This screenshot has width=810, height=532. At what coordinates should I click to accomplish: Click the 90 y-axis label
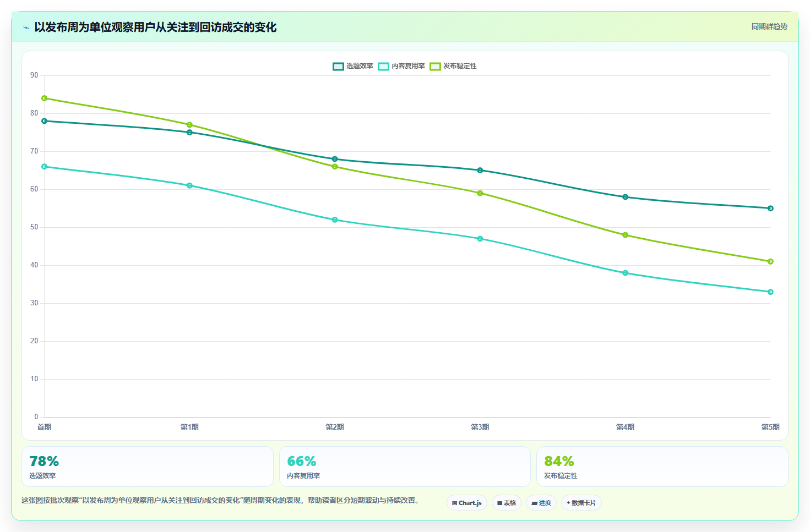pos(34,75)
